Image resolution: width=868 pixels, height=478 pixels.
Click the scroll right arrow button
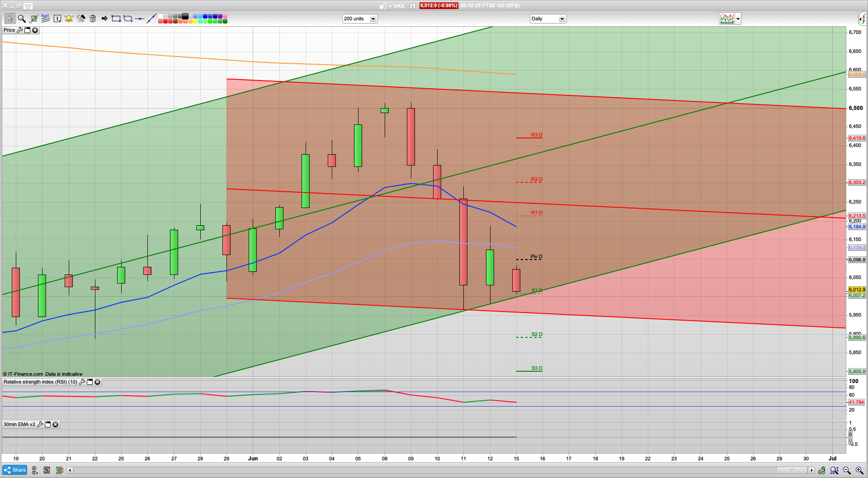[x=811, y=470]
